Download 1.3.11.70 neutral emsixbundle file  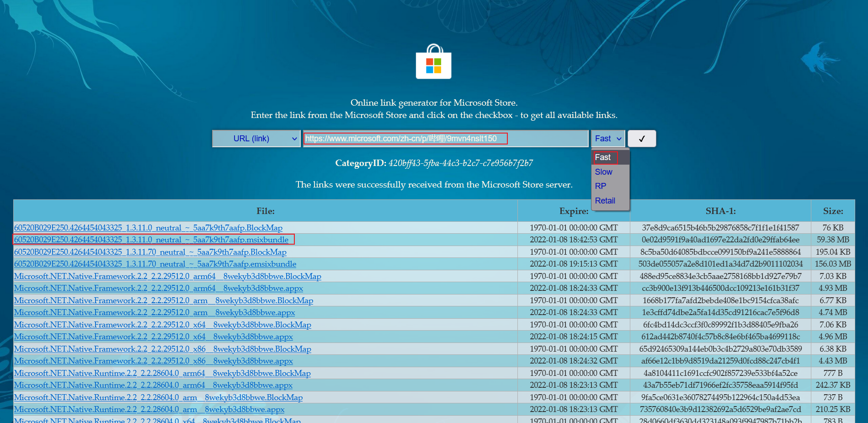point(155,264)
